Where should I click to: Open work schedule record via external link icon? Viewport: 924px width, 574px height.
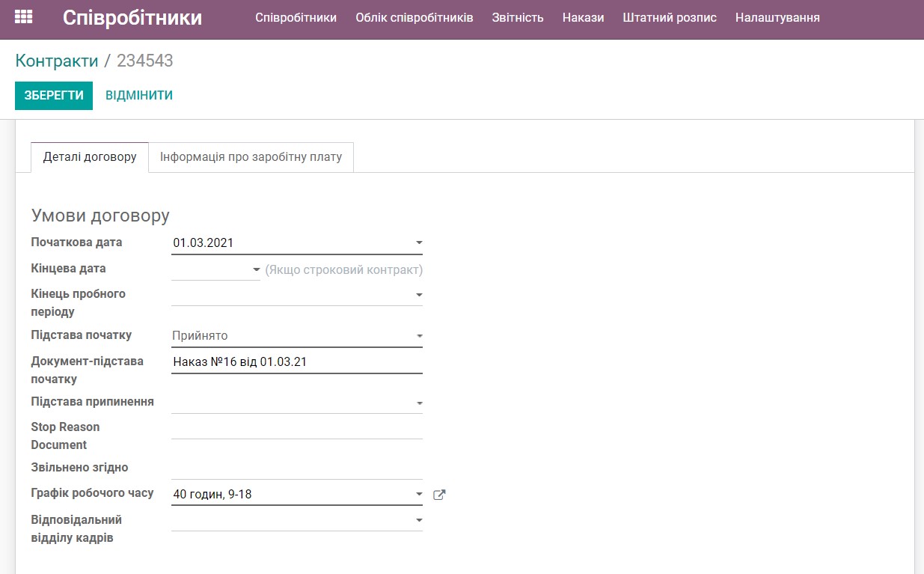(x=439, y=494)
